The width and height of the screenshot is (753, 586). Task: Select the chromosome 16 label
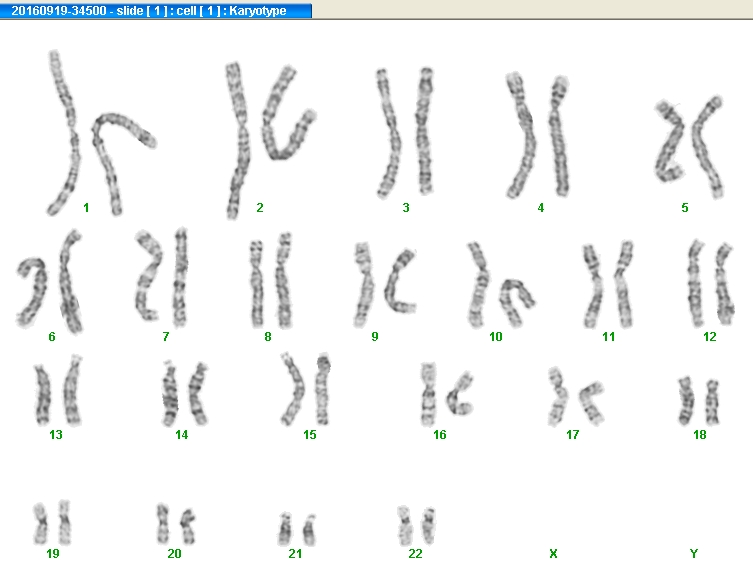tap(439, 435)
